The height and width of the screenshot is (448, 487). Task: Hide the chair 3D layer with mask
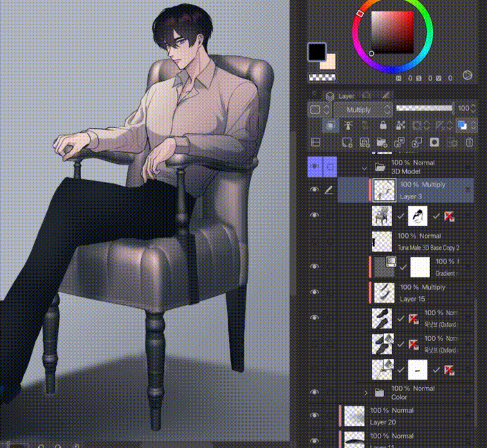click(x=314, y=215)
